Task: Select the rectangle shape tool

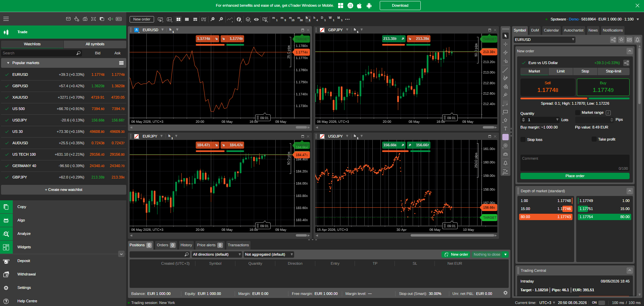Action: click(505, 112)
